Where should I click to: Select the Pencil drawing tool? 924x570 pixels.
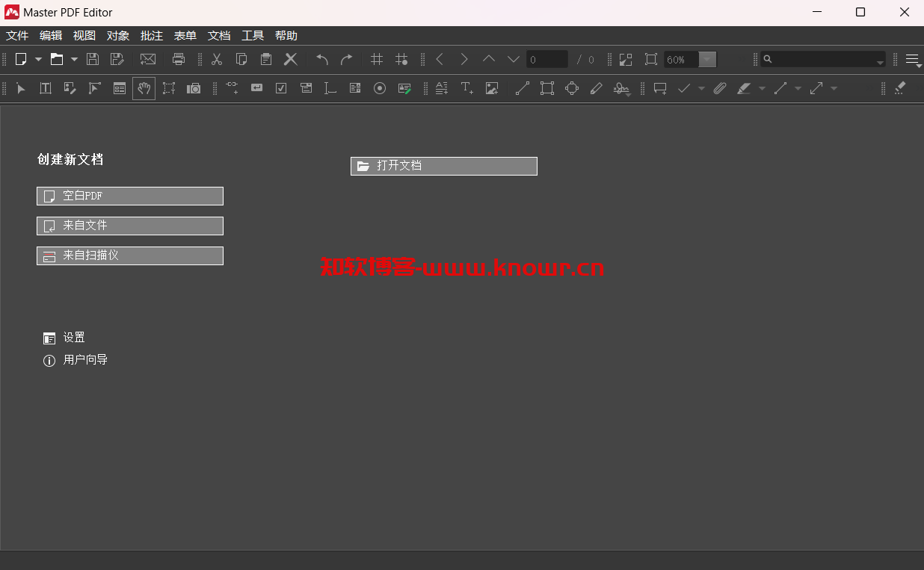pos(596,88)
